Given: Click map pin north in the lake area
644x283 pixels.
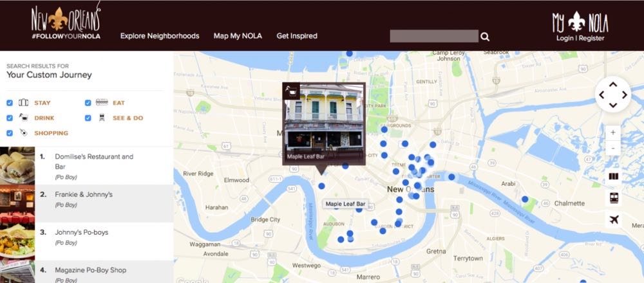Looking at the screenshot, I should click(349, 53).
